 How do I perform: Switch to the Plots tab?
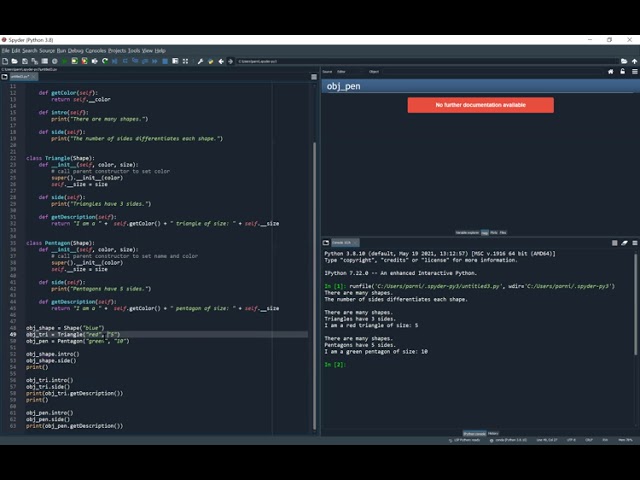pyautogui.click(x=494, y=233)
